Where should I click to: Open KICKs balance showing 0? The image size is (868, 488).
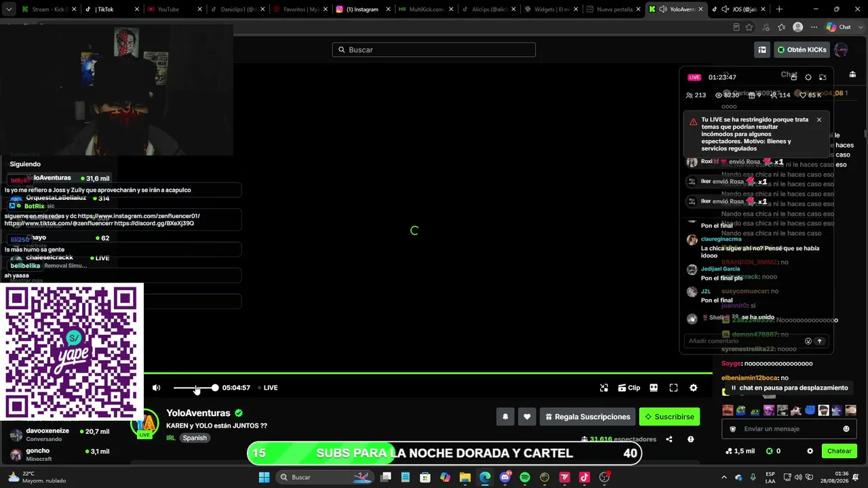coord(773,451)
